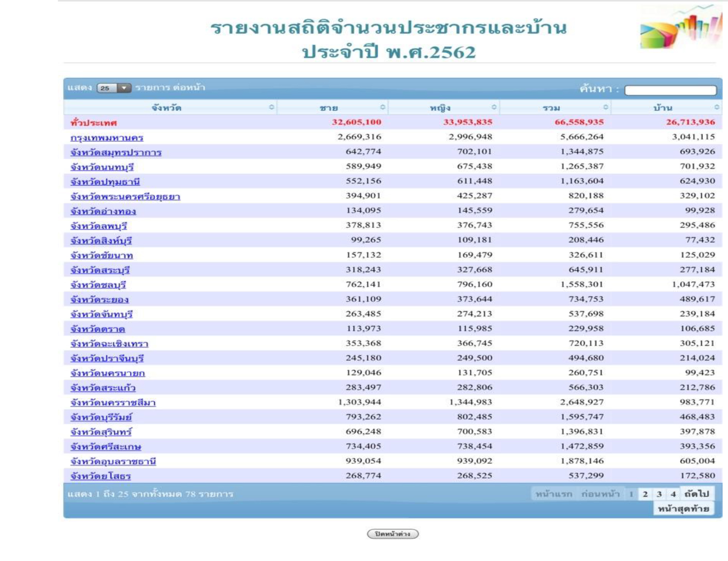The height and width of the screenshot is (561, 728).
Task: Click the ค้นหา search input field
Action: [x=670, y=90]
